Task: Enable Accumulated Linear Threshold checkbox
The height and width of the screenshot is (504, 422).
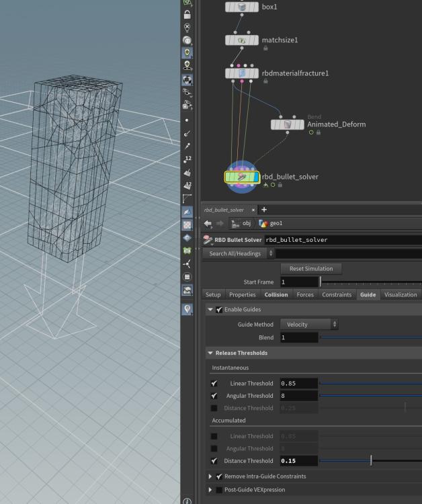Action: (x=214, y=436)
